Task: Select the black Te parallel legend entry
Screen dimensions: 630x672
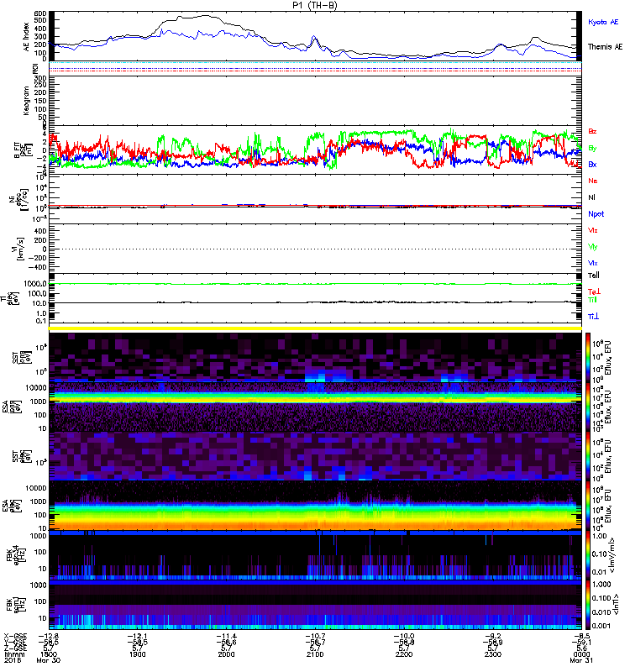Action: coord(594,276)
